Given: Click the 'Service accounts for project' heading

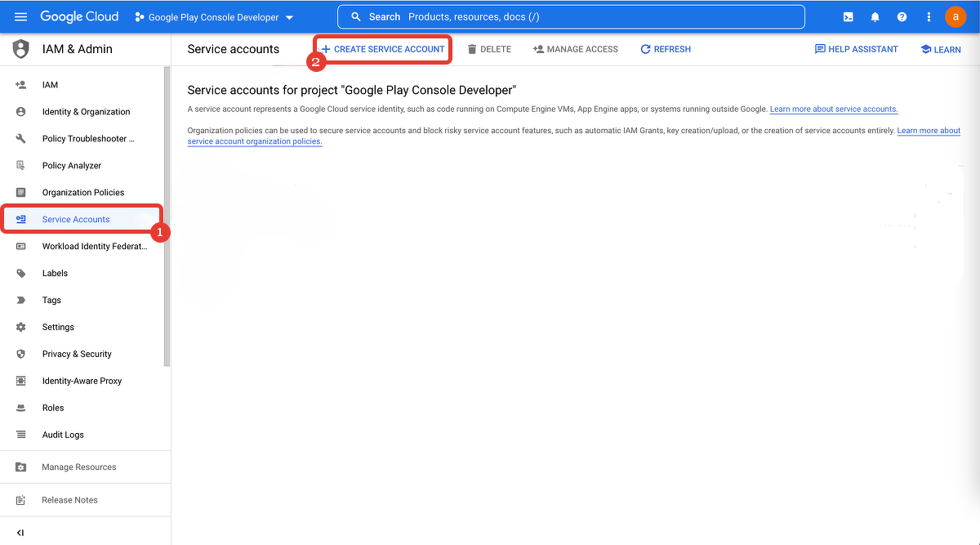Looking at the screenshot, I should pyautogui.click(x=352, y=91).
